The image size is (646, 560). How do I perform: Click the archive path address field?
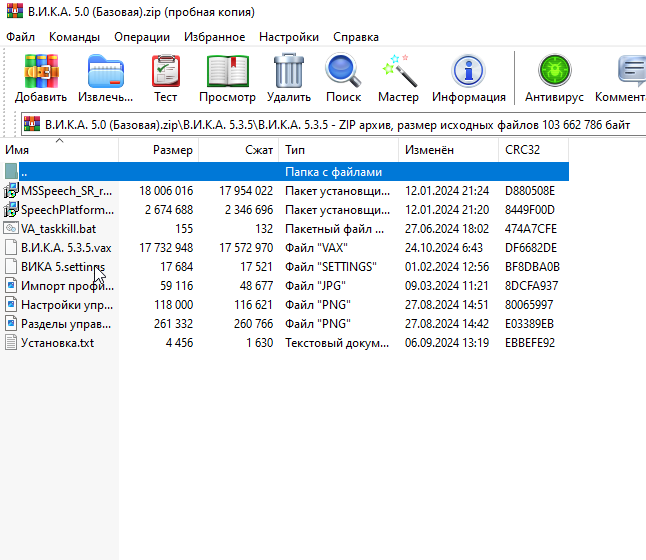point(334,124)
